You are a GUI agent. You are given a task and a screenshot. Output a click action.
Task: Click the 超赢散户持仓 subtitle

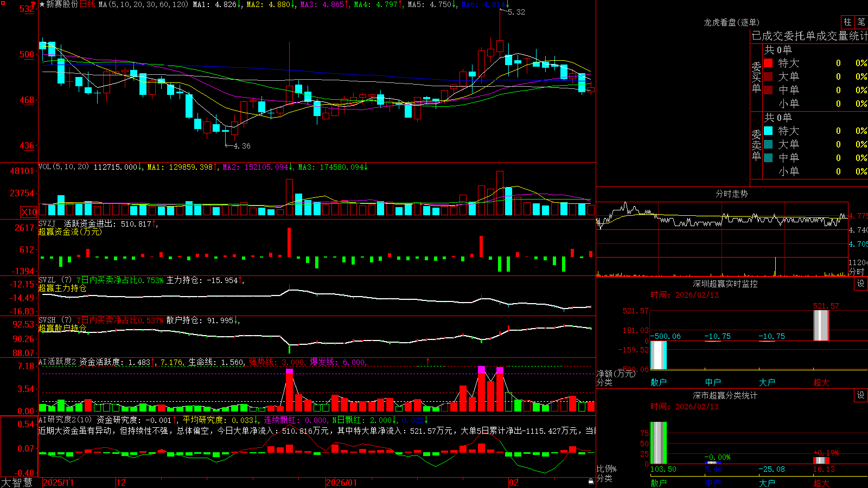tap(62, 328)
